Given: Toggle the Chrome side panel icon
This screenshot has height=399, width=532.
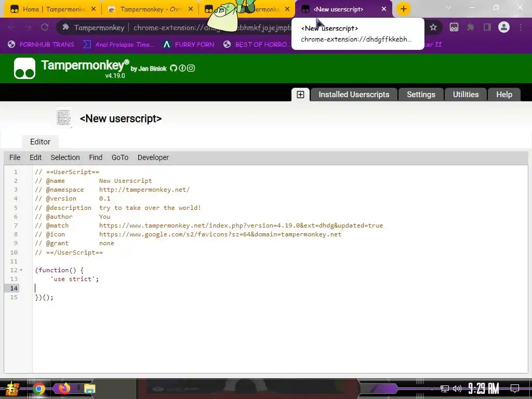Looking at the screenshot, I should [487, 27].
